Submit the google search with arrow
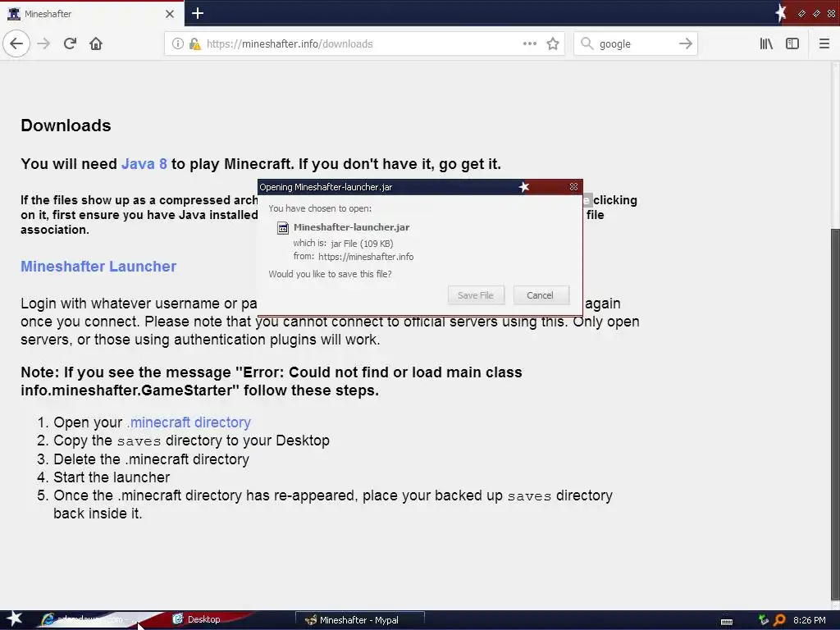Screen dimensions: 840x630 (686, 44)
